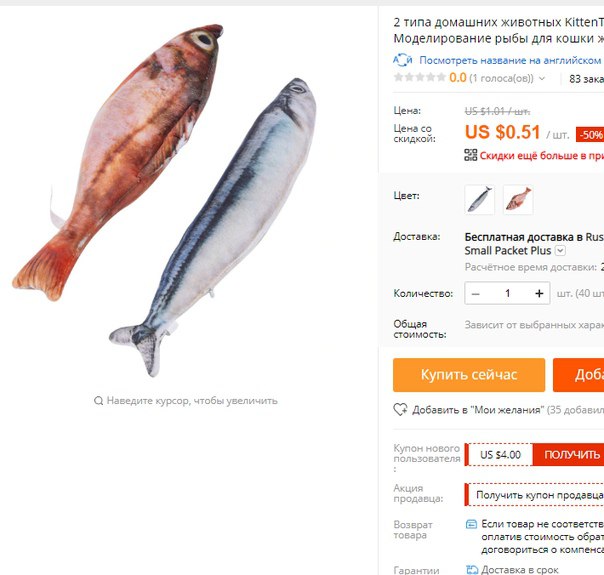Click the quantity input field
The width and height of the screenshot is (604, 575).
tap(507, 294)
